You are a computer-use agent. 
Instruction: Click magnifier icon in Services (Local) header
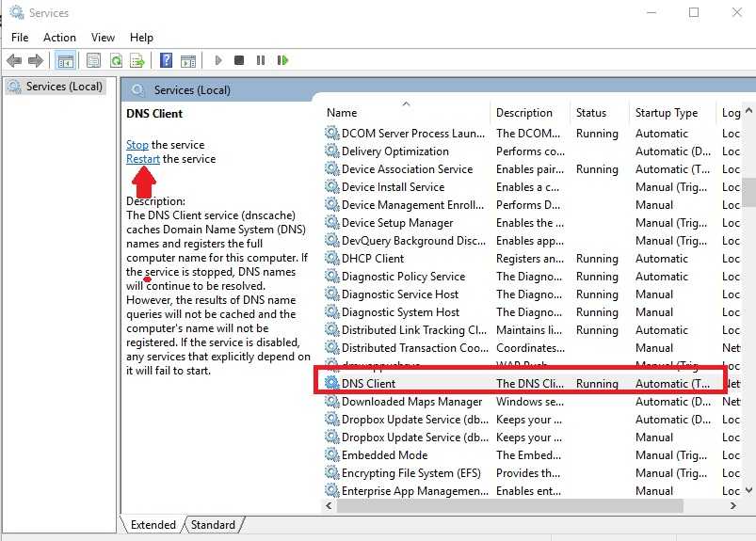point(137,89)
